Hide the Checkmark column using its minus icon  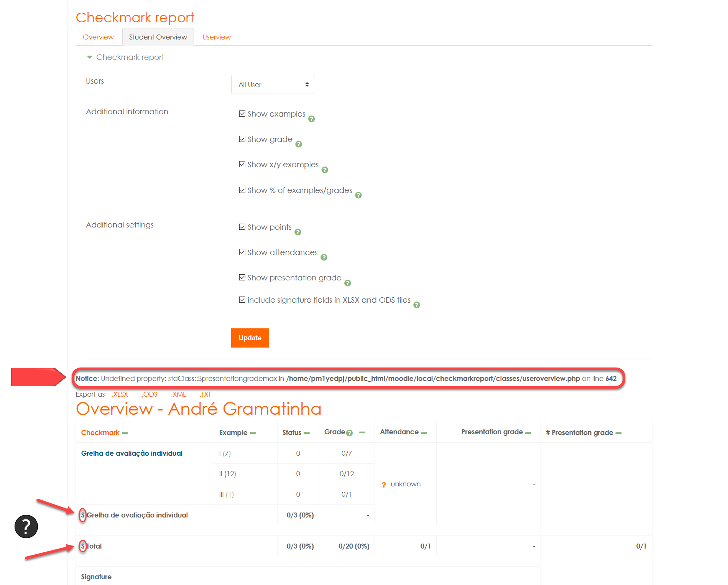124,432
